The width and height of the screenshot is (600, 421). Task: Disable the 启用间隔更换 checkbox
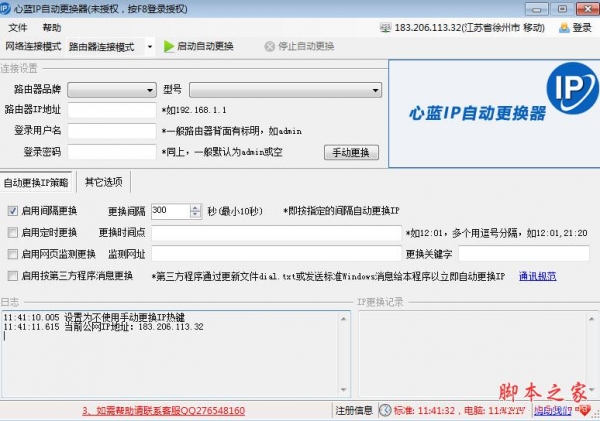point(13,211)
